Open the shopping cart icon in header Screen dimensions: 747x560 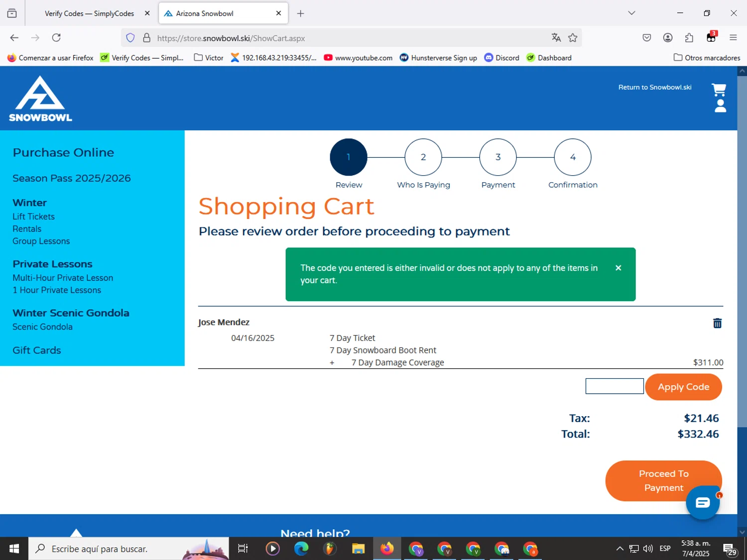click(719, 90)
